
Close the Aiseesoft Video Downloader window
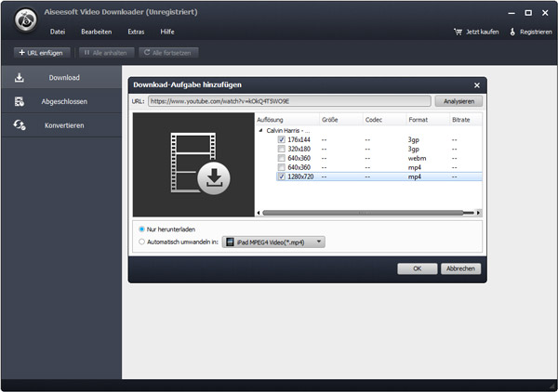(x=545, y=13)
